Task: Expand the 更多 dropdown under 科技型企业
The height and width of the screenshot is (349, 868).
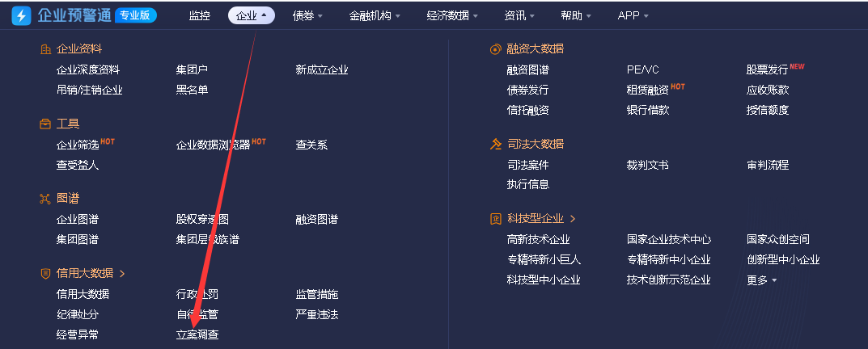Action: point(762,280)
